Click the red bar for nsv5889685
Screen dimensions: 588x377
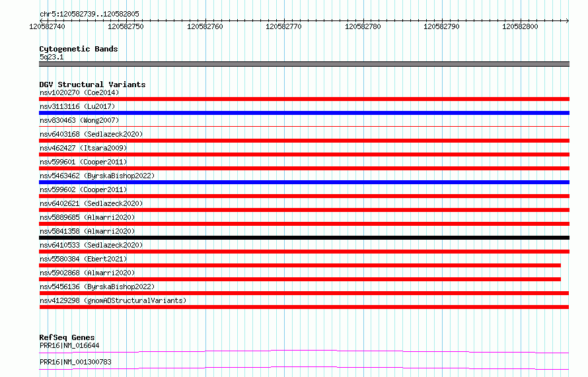pos(304,224)
